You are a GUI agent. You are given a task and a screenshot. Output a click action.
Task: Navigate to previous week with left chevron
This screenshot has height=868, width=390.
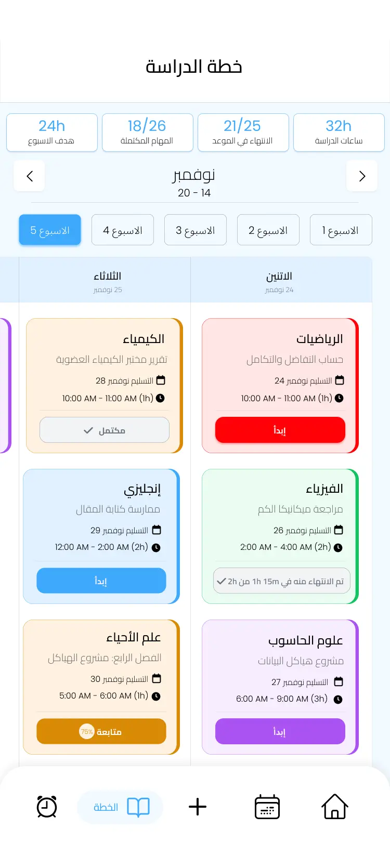click(29, 176)
